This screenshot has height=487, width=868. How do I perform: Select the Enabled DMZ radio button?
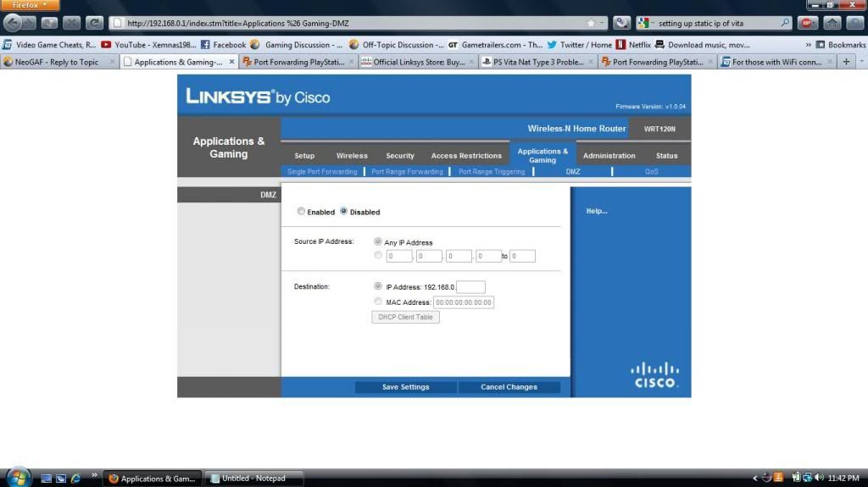[x=301, y=212]
